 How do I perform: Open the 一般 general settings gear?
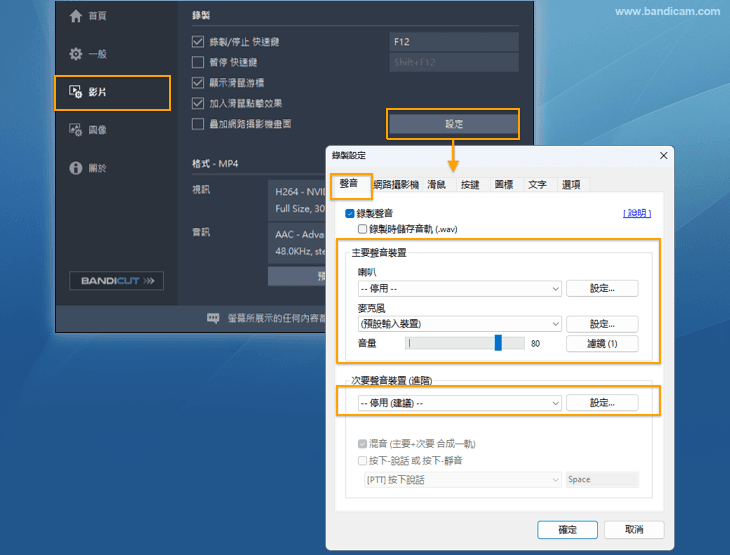tap(88, 54)
